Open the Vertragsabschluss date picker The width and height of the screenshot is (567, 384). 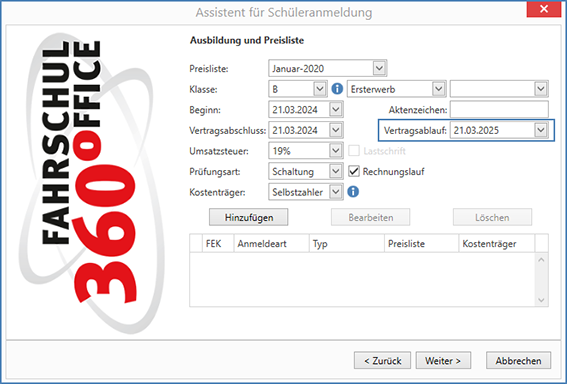pos(336,130)
